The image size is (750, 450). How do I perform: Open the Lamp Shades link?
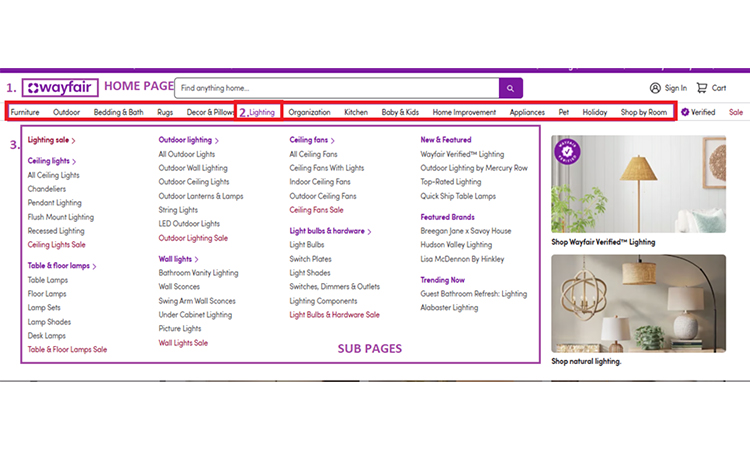[49, 321]
